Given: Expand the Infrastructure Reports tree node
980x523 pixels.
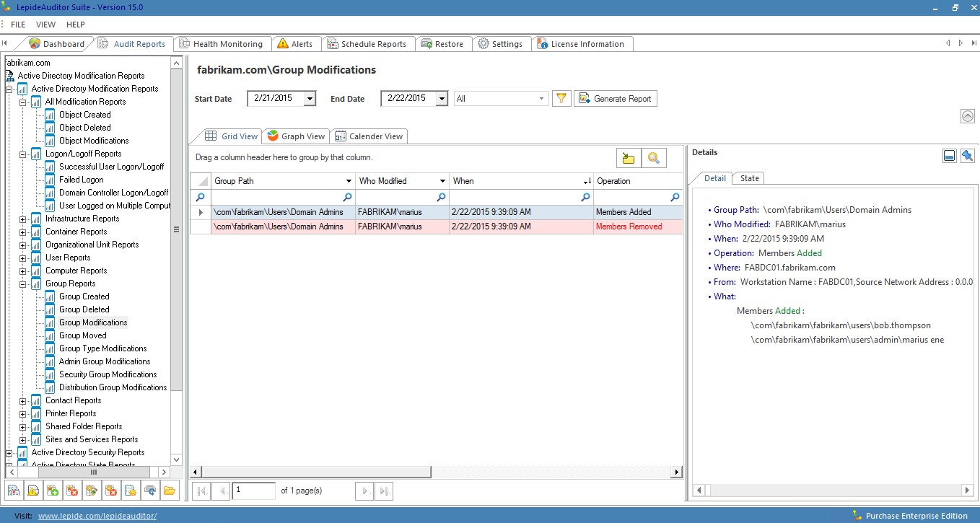Looking at the screenshot, I should click(x=23, y=219).
